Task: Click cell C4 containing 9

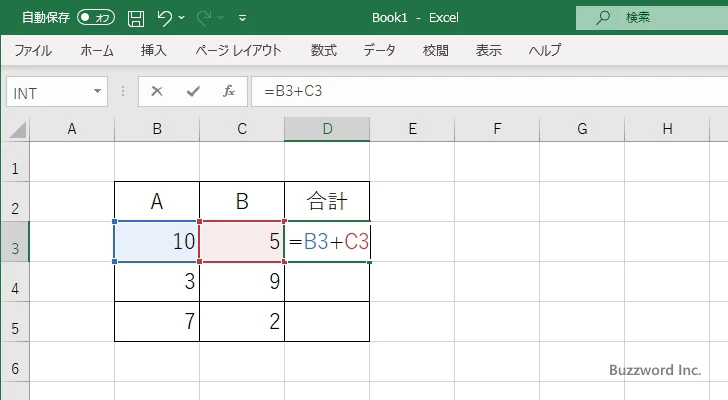Action: click(x=242, y=282)
